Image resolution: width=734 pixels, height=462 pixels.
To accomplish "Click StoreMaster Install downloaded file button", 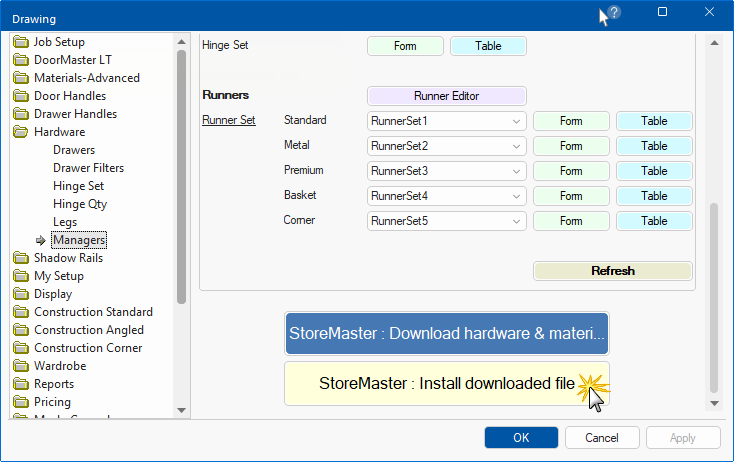I will (x=446, y=383).
